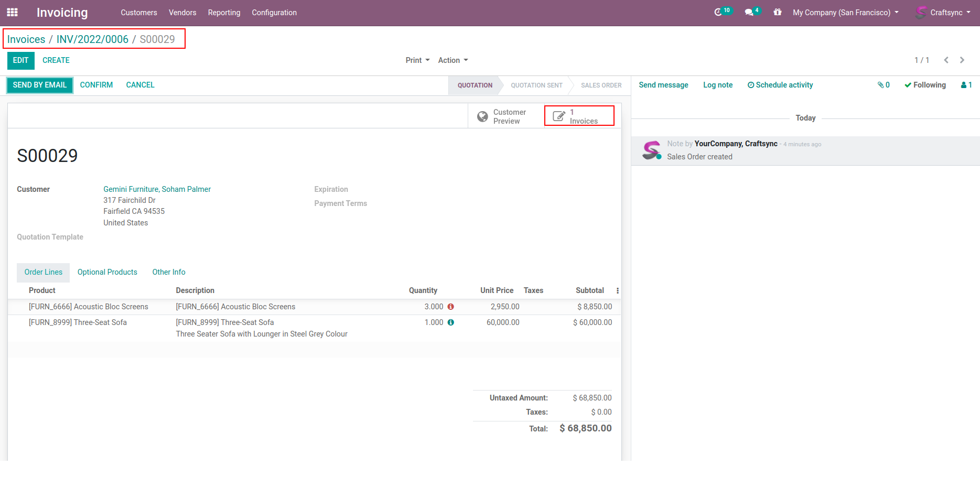This screenshot has height=498, width=980.
Task: Click the gift icon in top bar
Action: point(777,12)
